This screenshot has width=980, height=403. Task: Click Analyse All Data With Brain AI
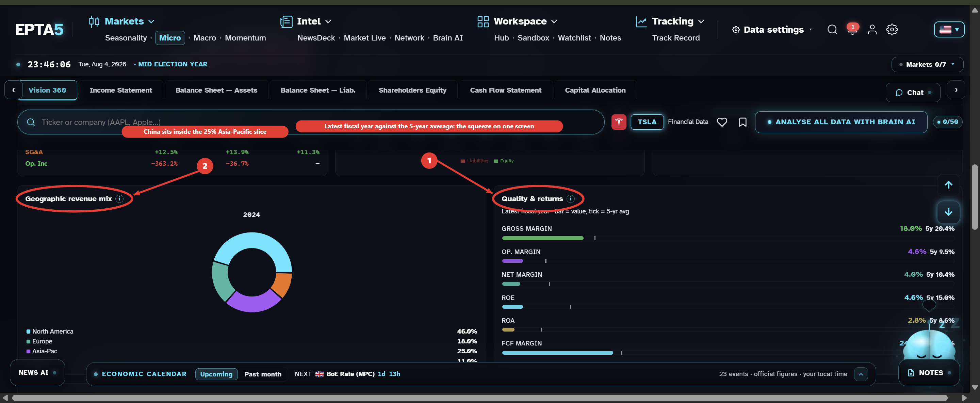click(x=841, y=122)
